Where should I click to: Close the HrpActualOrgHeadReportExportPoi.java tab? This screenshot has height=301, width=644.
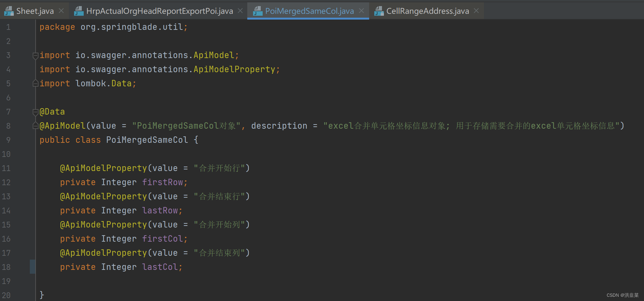[240, 11]
